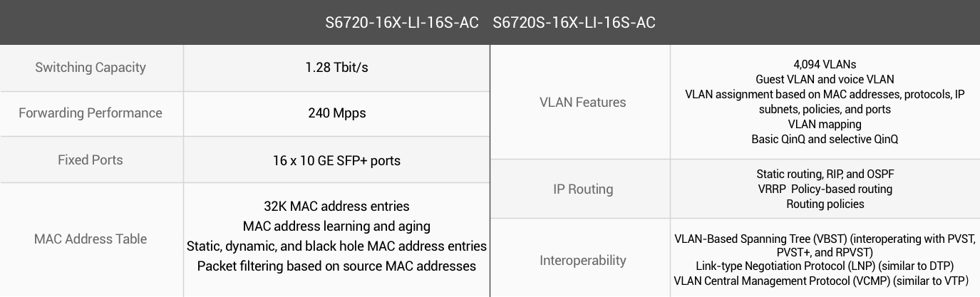Select the Interoperability label

pyautogui.click(x=583, y=261)
